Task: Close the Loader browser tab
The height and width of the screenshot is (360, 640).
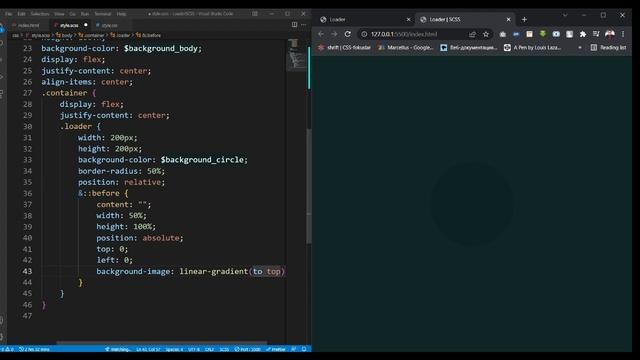Action: pyautogui.click(x=408, y=19)
